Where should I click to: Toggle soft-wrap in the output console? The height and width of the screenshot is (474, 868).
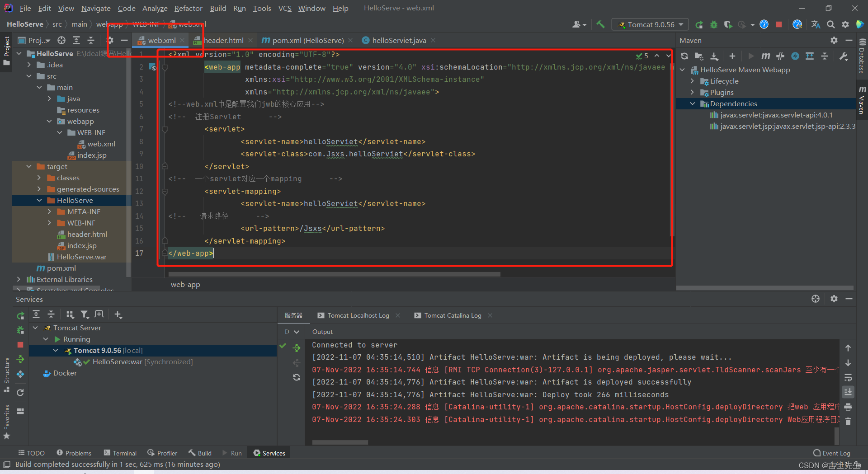[x=848, y=377]
